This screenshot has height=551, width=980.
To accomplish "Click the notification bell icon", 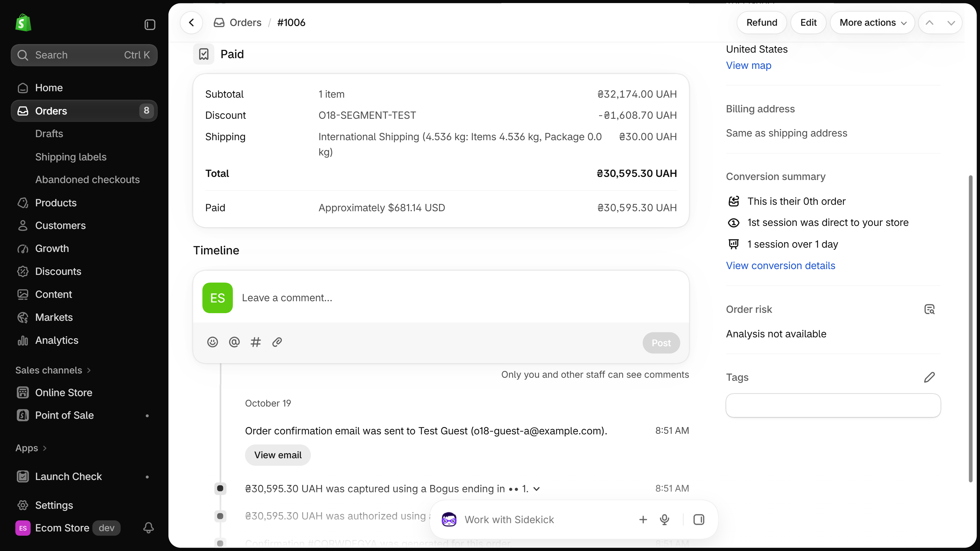I will pos(149,527).
